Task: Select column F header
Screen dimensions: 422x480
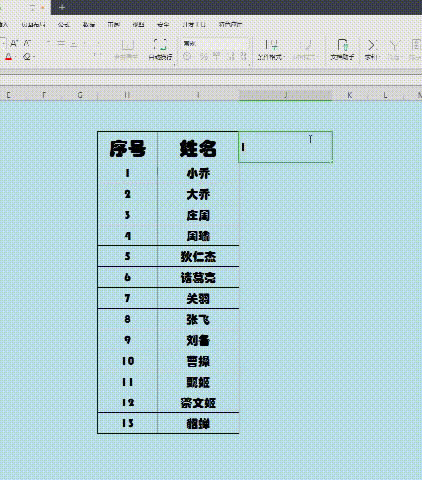Action: 44,95
